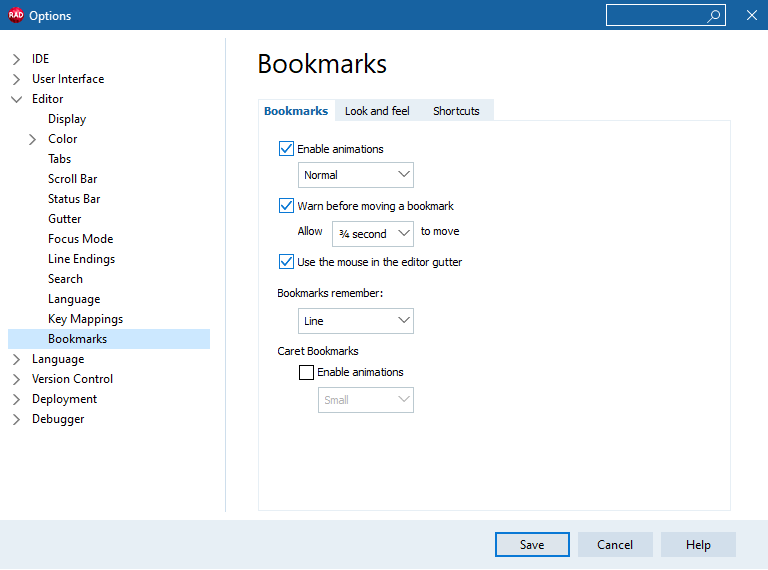The height and width of the screenshot is (570, 768).
Task: Select the Version Control label
Action: pos(72,379)
